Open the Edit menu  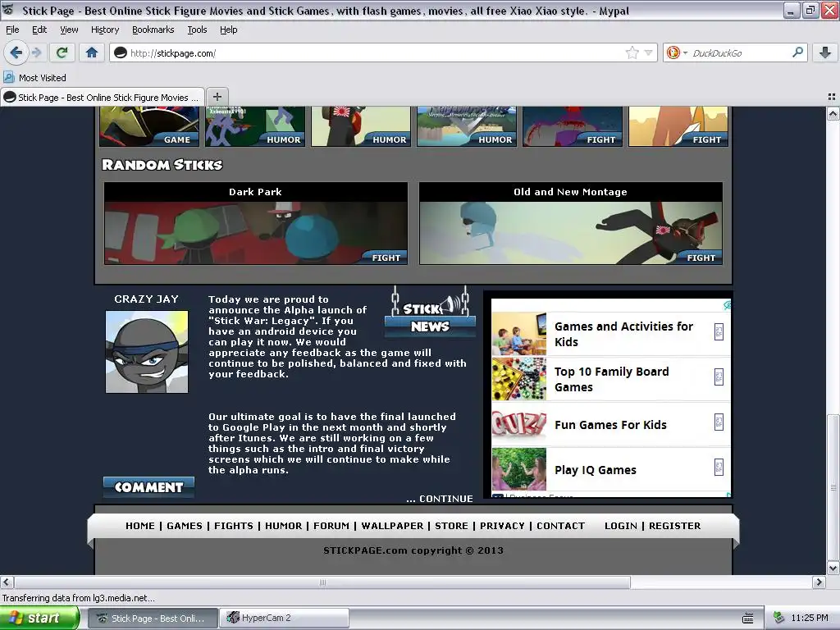pyautogui.click(x=39, y=30)
